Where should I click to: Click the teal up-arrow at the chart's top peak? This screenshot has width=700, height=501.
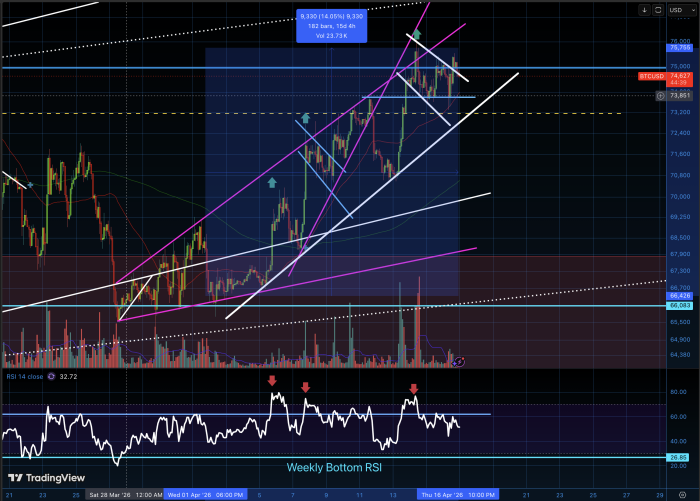[416, 34]
